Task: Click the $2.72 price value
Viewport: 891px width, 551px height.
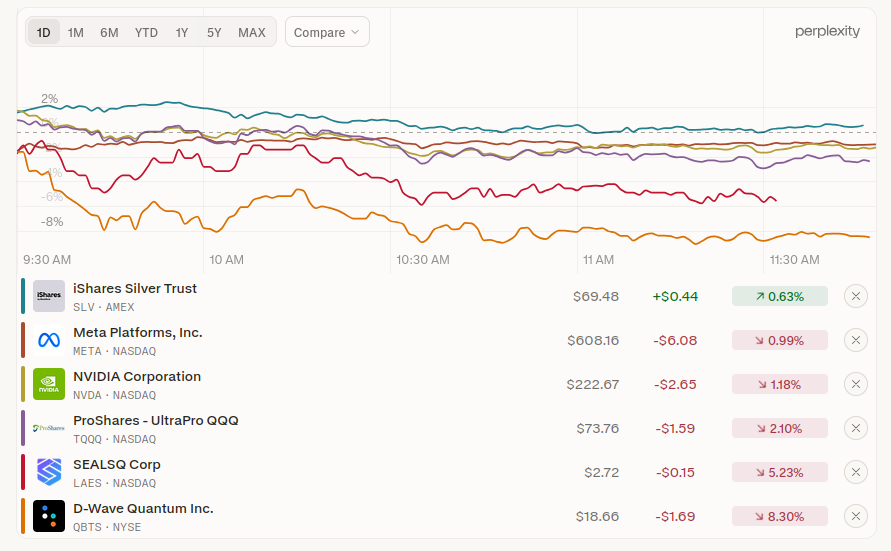Action: 601,473
